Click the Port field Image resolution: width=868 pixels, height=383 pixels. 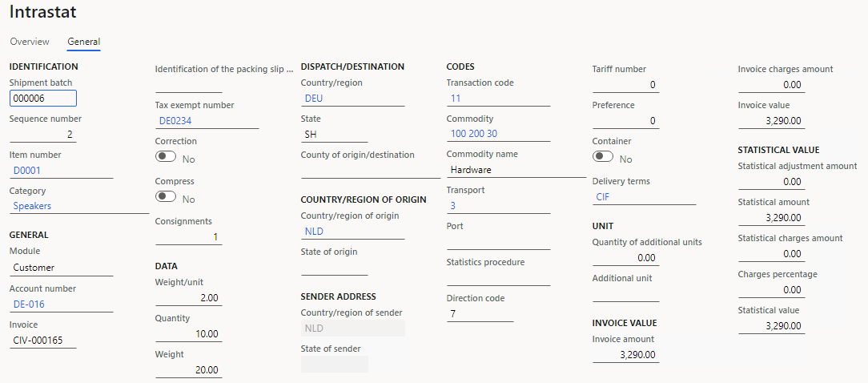tap(498, 242)
